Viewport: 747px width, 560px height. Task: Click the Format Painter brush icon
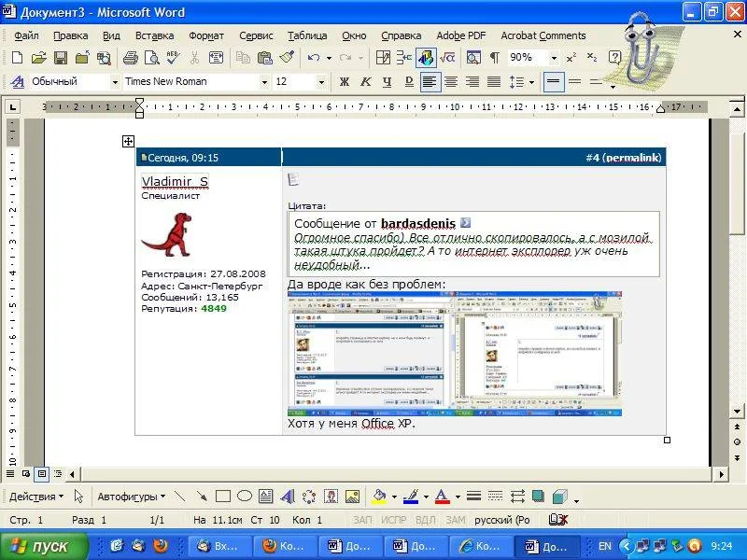tap(287, 58)
